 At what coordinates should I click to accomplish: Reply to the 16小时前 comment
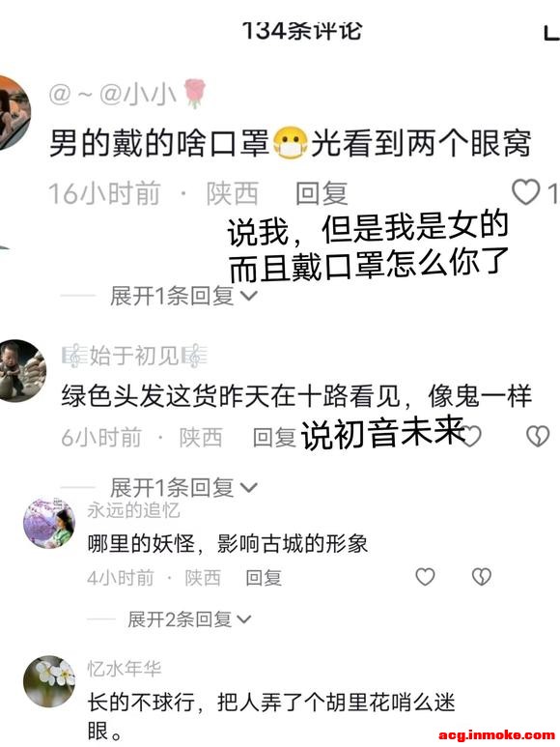322,193
